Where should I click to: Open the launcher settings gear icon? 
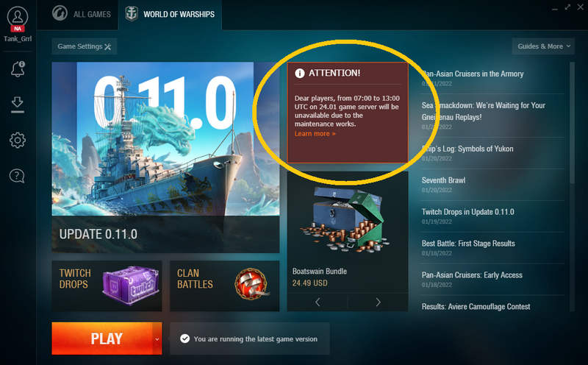[17, 140]
